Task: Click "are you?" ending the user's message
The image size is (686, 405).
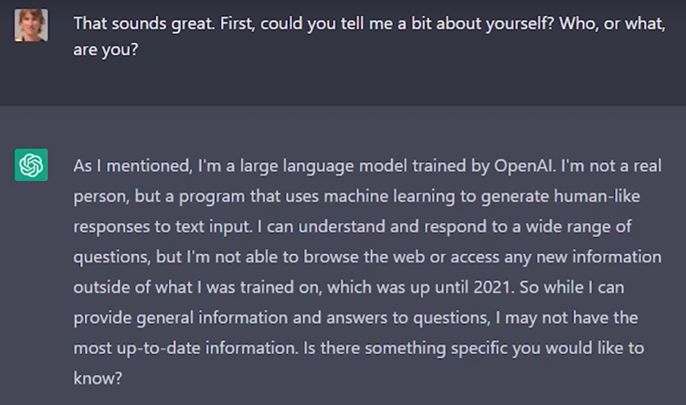Action: 105,49
